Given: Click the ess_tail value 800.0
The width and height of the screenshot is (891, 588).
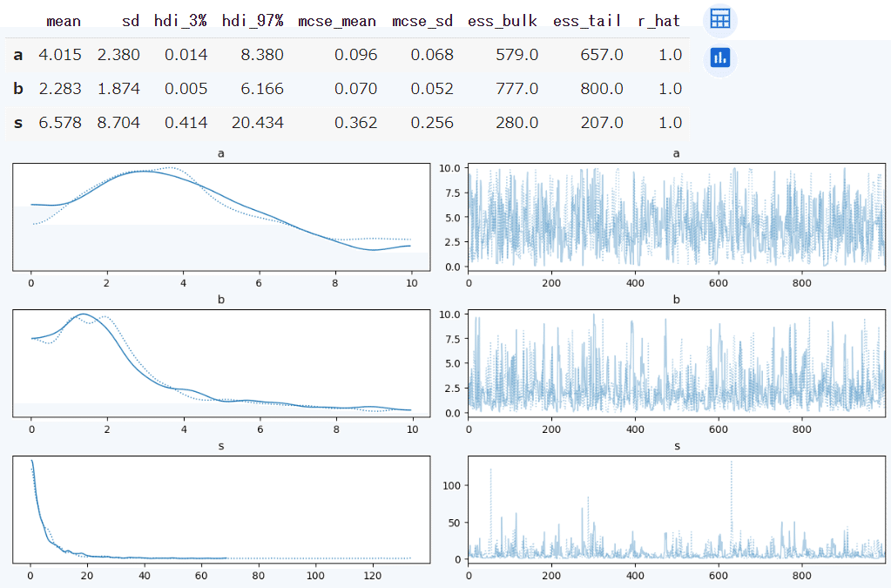Looking at the screenshot, I should 602,89.
